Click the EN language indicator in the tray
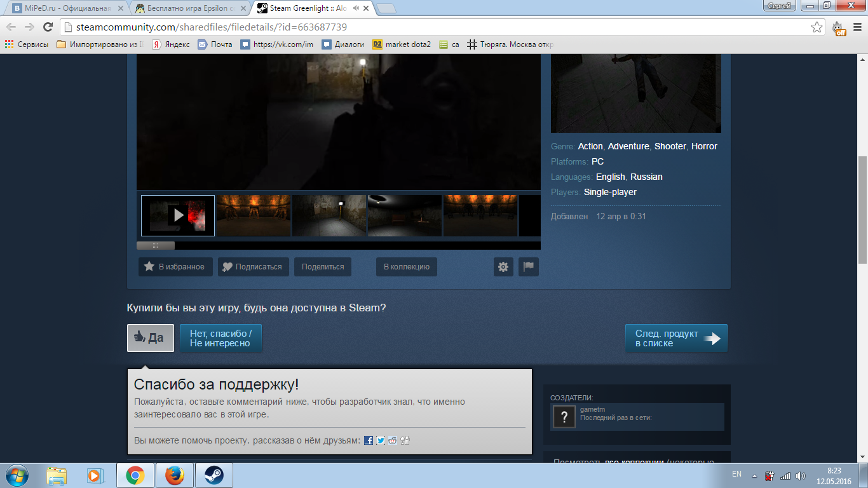Image resolution: width=868 pixels, height=488 pixels. pyautogui.click(x=737, y=474)
